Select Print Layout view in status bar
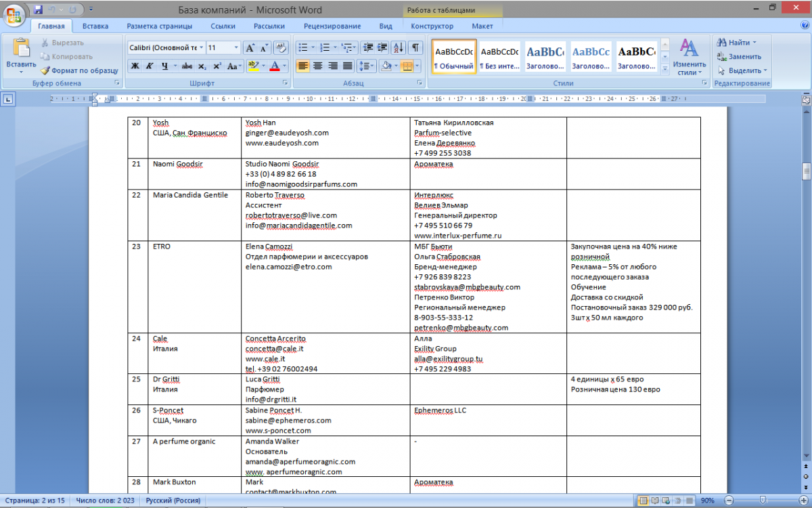The width and height of the screenshot is (812, 508). (644, 501)
